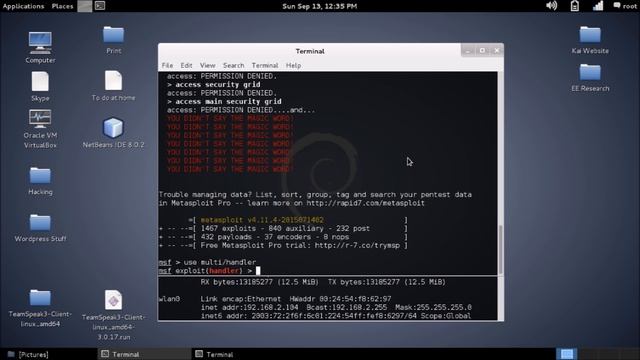Click the wlan0 interface label
This screenshot has width=640, height=360.
point(169,299)
